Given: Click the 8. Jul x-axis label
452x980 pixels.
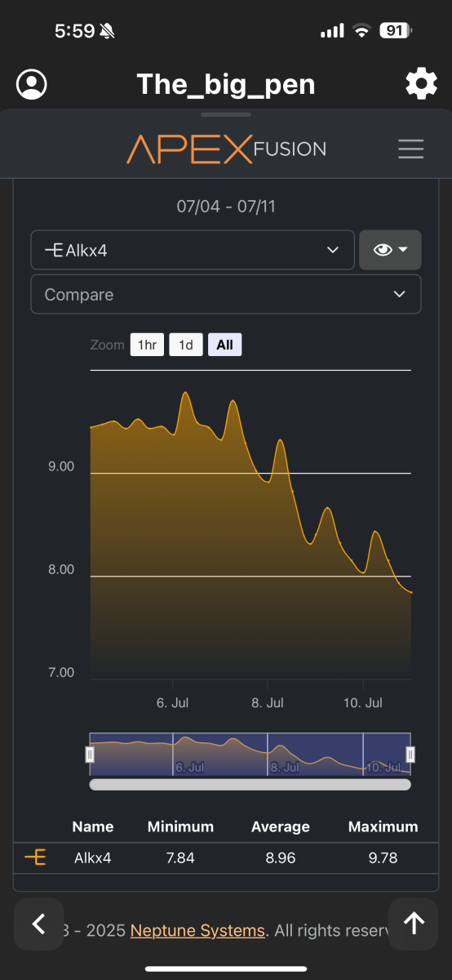Looking at the screenshot, I should click(268, 702).
